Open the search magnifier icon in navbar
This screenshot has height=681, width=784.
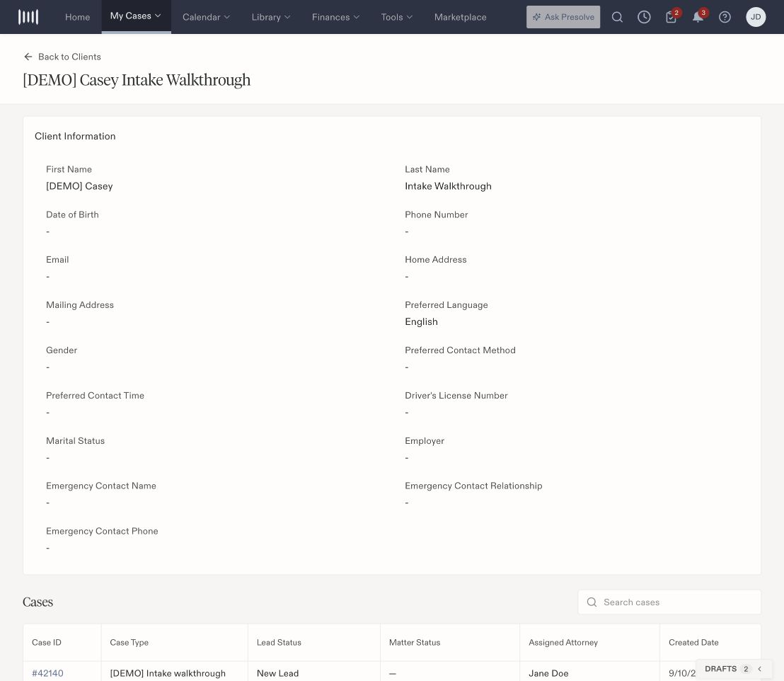pos(617,17)
